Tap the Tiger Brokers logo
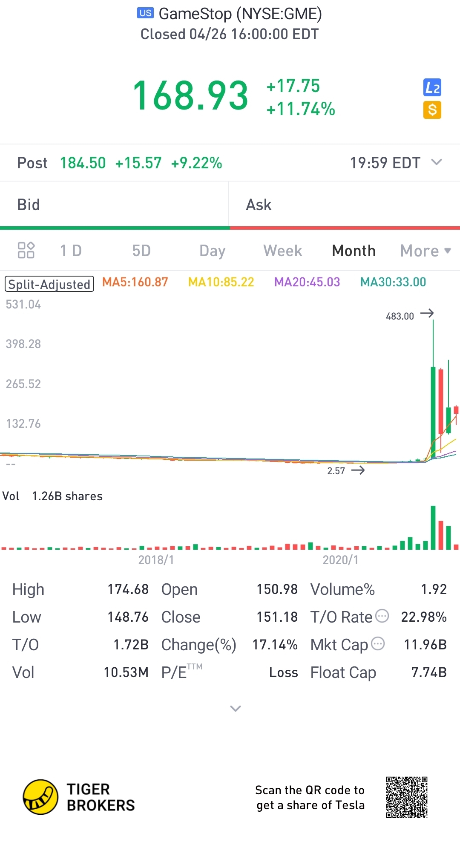 (79, 797)
